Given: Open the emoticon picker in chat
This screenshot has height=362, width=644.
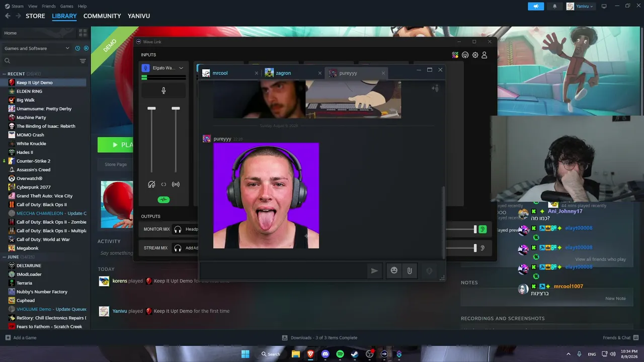Looking at the screenshot, I should click(x=394, y=271).
